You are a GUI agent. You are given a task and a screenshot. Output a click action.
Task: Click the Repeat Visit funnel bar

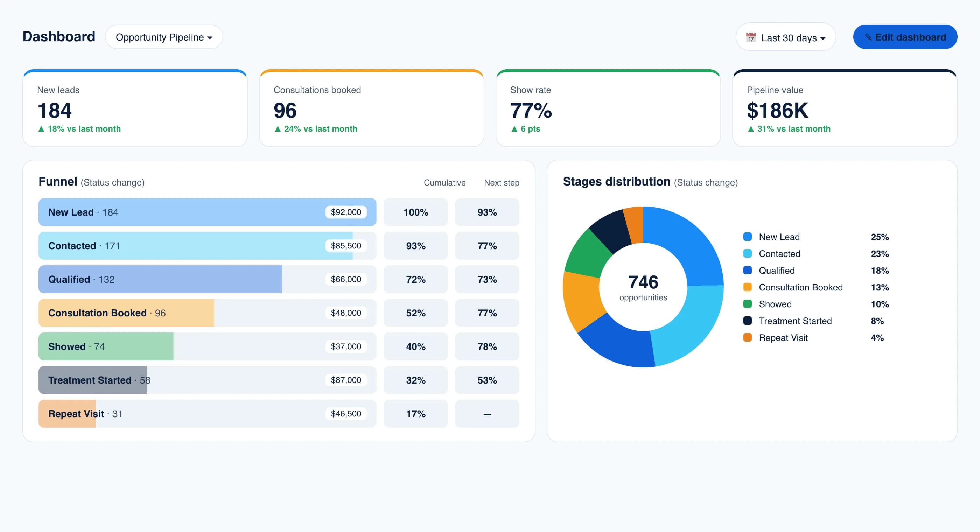(207, 414)
